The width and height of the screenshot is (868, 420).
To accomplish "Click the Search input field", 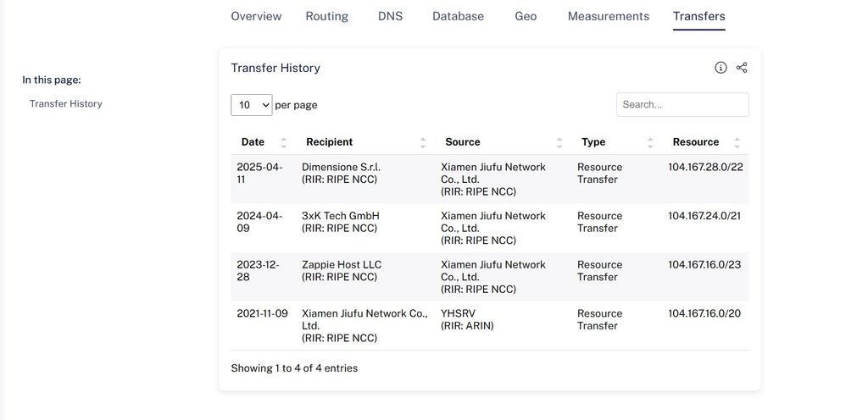I will (x=682, y=105).
